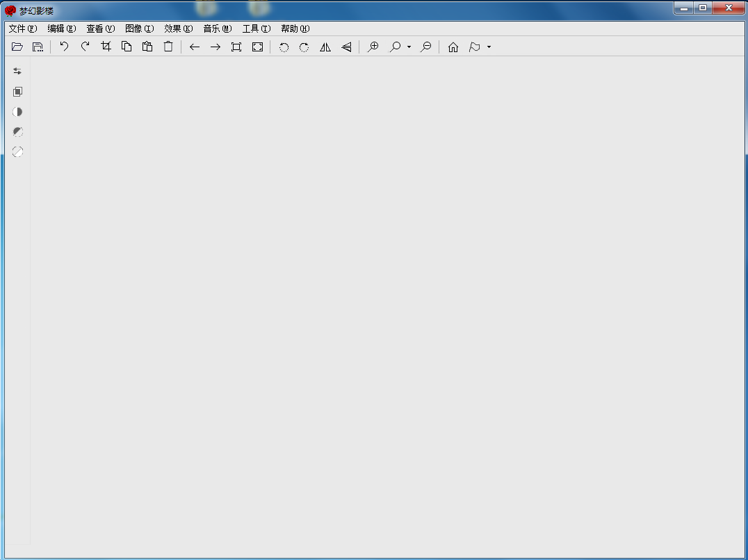Minimize the 梦幻影楼 window

tap(683, 8)
